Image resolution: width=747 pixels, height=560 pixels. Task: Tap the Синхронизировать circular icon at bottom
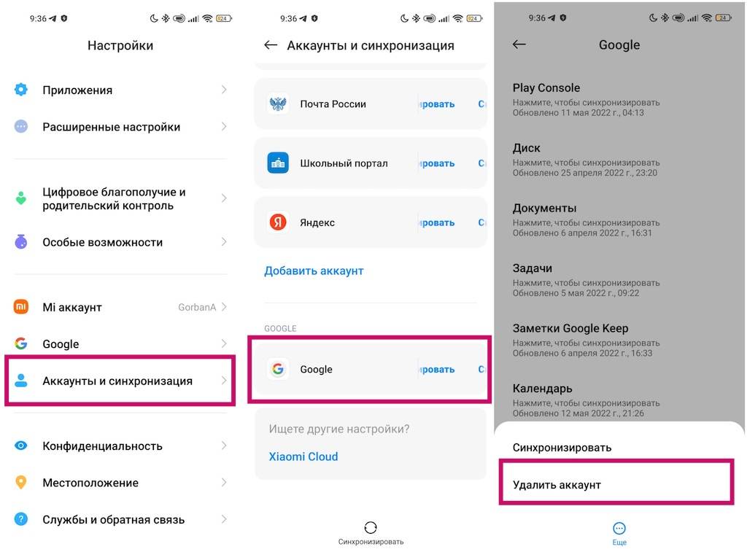(x=371, y=528)
